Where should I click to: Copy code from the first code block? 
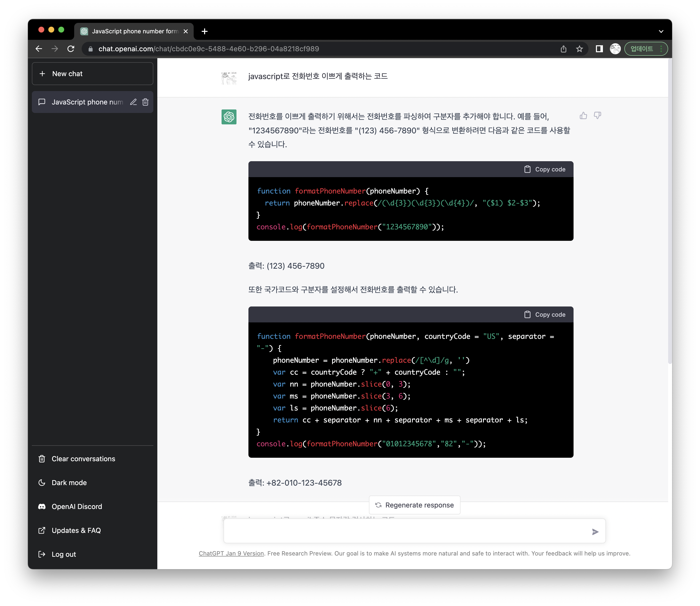(545, 169)
